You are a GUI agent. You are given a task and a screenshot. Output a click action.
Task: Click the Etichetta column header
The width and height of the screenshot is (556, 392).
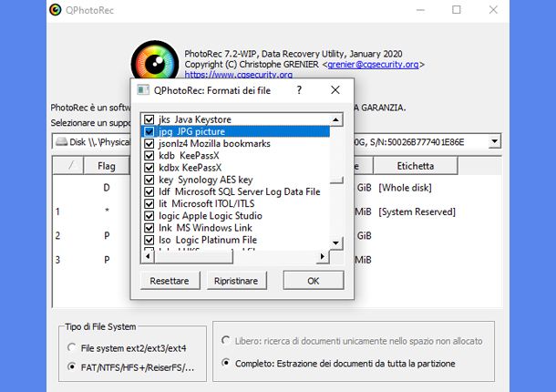click(x=416, y=166)
